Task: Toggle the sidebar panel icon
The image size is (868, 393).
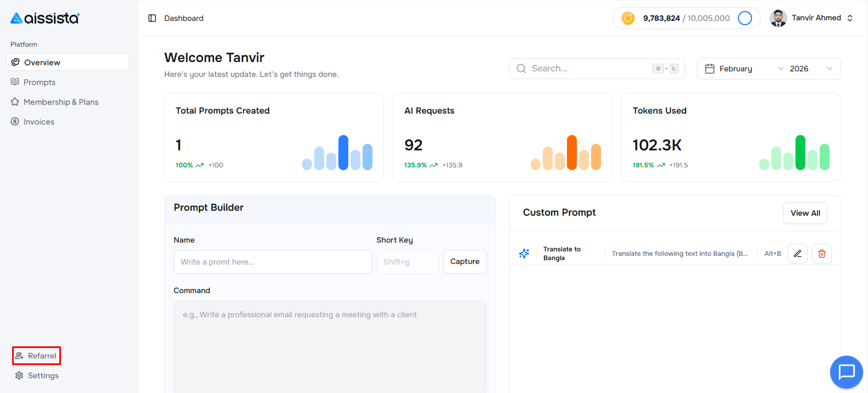Action: click(x=152, y=18)
